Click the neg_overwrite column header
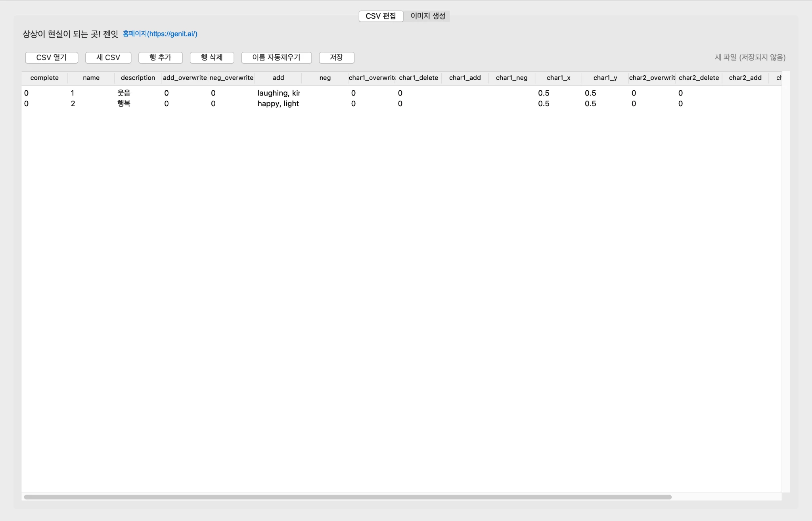Image resolution: width=812 pixels, height=521 pixels. coord(231,78)
